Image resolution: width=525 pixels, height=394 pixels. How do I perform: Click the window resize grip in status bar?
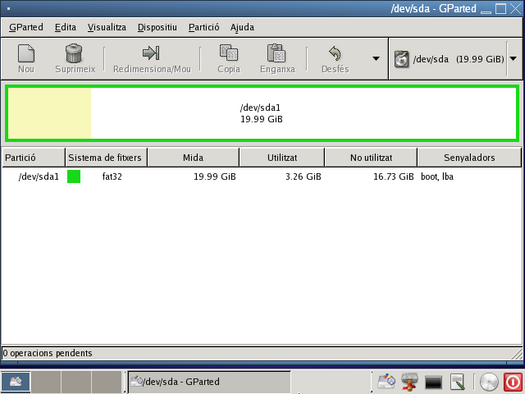point(517,353)
